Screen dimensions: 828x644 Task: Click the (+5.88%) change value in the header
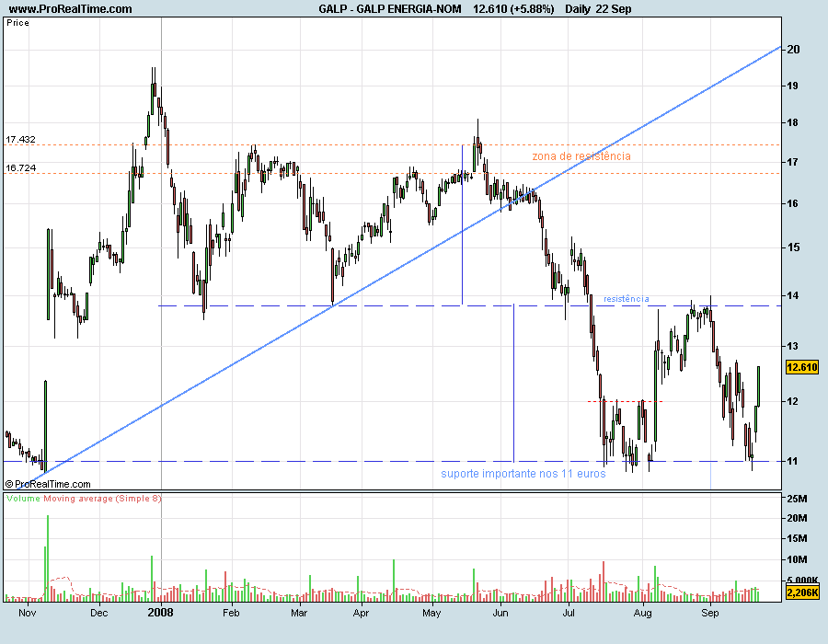click(x=533, y=9)
